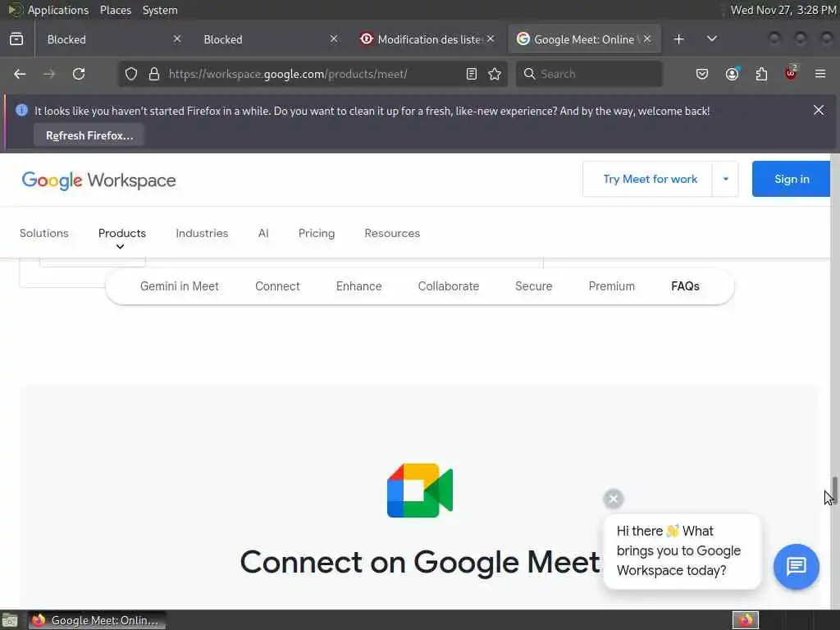The width and height of the screenshot is (840, 630).
Task: Reload the page with the refresh icon
Action: 79,74
